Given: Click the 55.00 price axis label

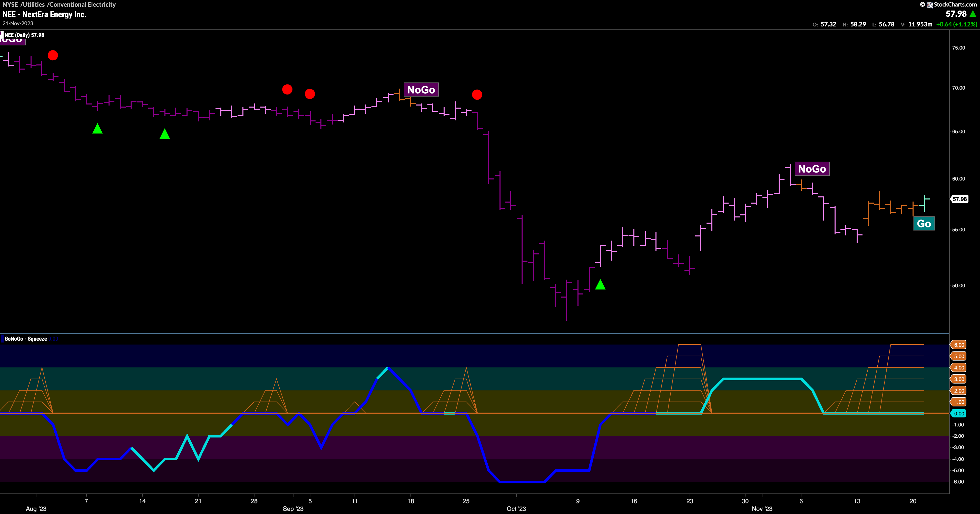Looking at the screenshot, I should [x=958, y=230].
